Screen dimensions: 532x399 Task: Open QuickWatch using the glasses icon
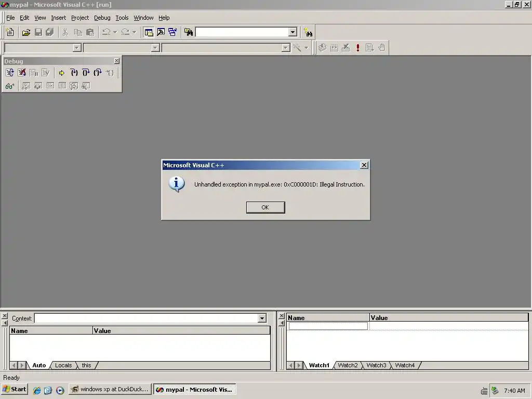click(10, 86)
